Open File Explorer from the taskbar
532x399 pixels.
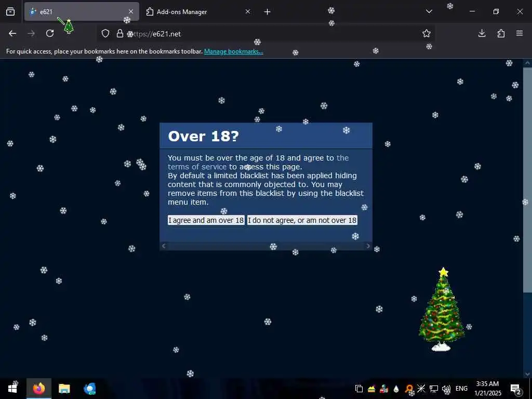pyautogui.click(x=64, y=389)
